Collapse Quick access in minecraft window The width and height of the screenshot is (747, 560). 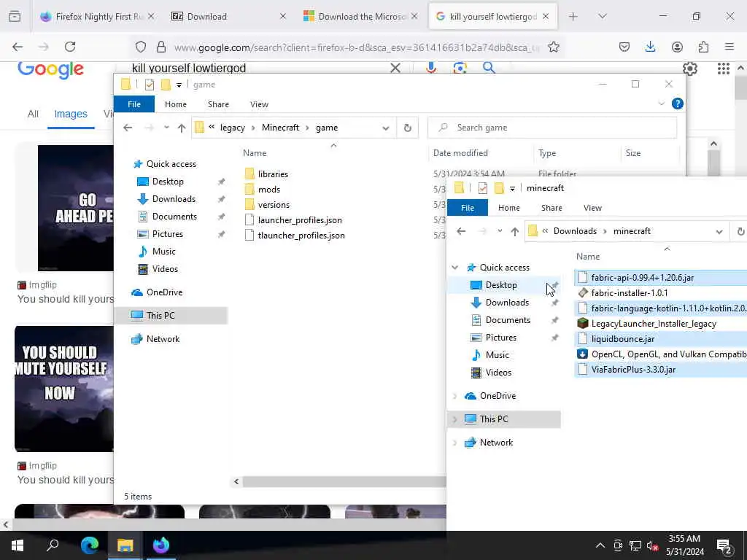[455, 268]
